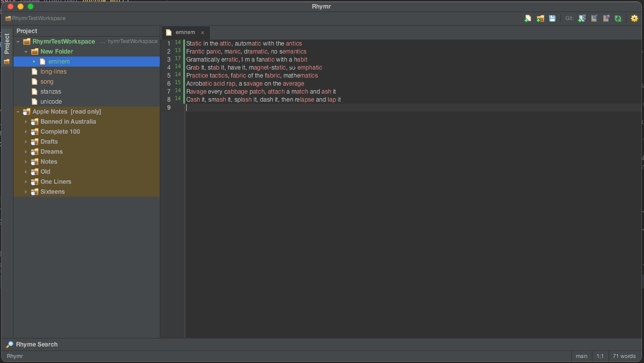Click the Apple Notes folder icon
644x363 pixels.
27,112
